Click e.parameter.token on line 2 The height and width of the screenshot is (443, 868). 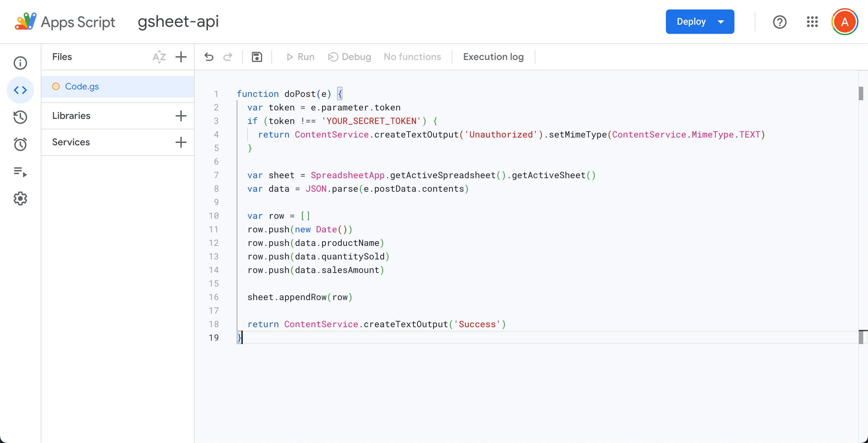[x=356, y=107]
